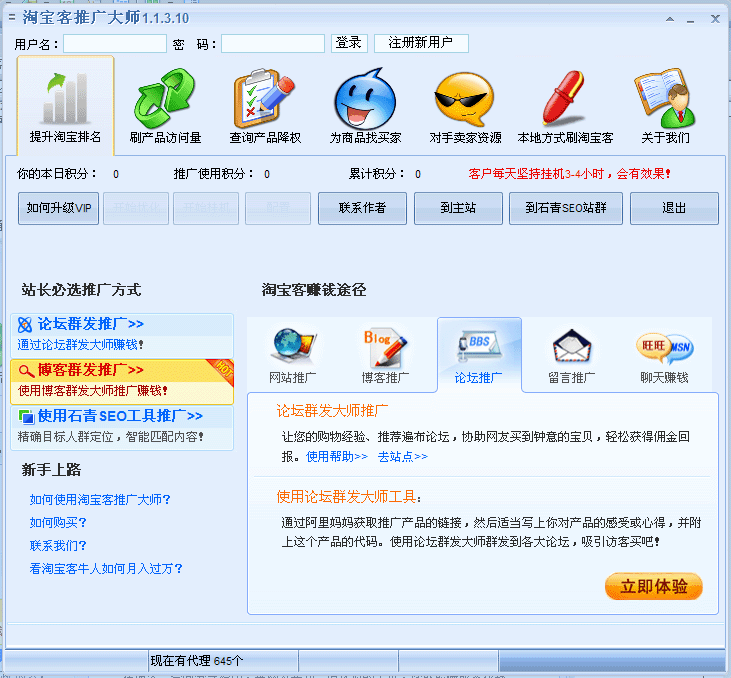
Task: Select the 留言推广 envelope icon
Action: [572, 346]
